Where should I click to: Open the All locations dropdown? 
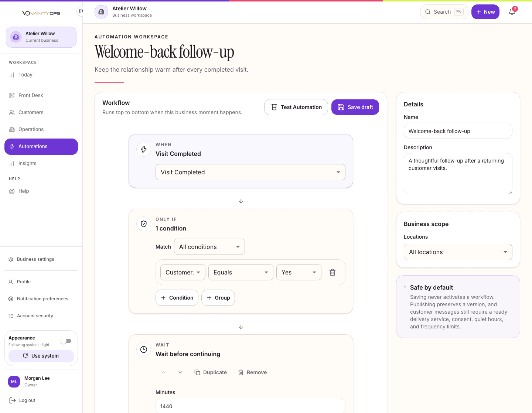[458, 252]
